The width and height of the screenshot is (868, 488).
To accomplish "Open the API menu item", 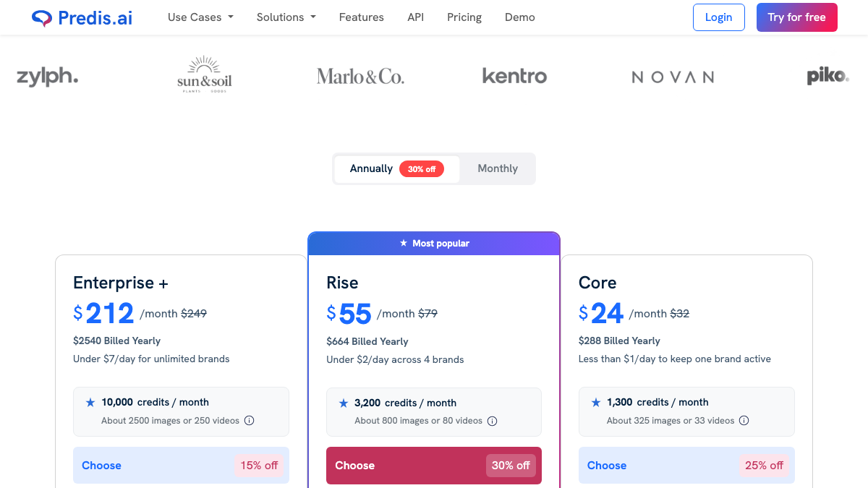I will (416, 17).
